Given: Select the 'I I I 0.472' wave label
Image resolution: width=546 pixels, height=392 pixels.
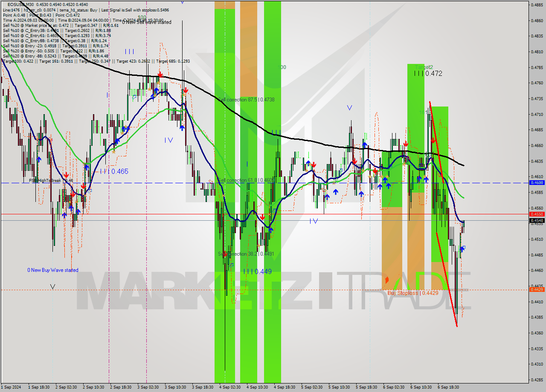Looking at the screenshot, I should [428, 73].
